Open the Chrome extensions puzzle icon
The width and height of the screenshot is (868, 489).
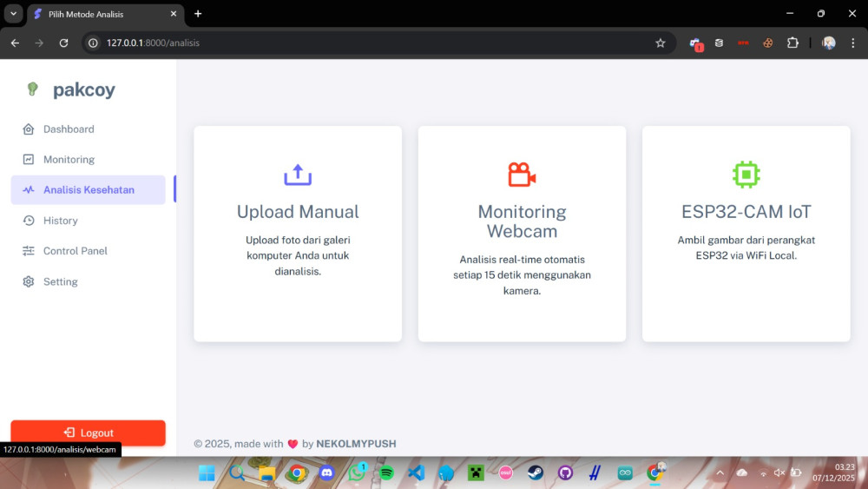pyautogui.click(x=792, y=43)
